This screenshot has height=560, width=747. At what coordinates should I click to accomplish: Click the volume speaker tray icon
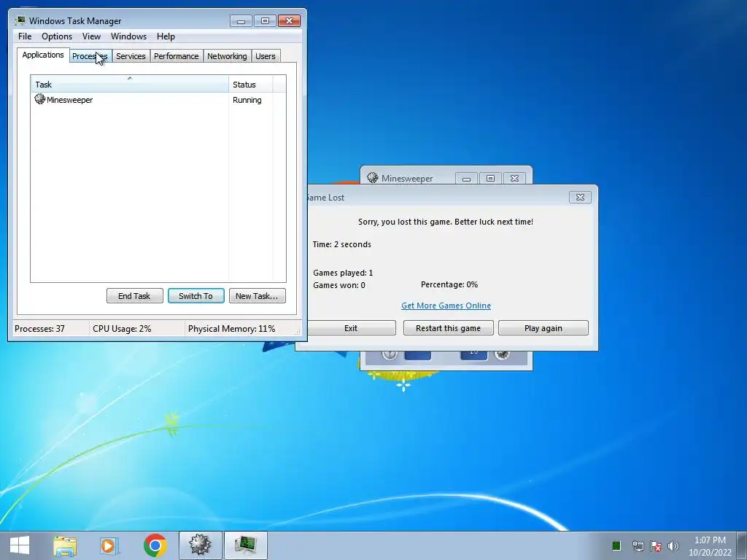673,546
